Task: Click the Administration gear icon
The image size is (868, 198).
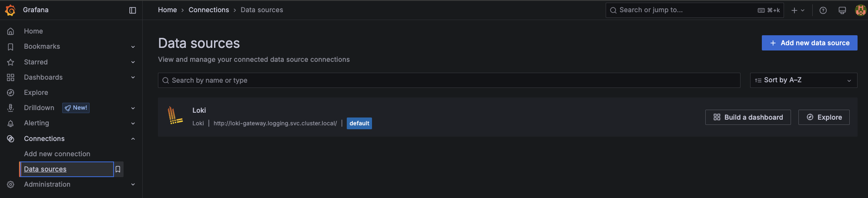Action: pos(11,185)
